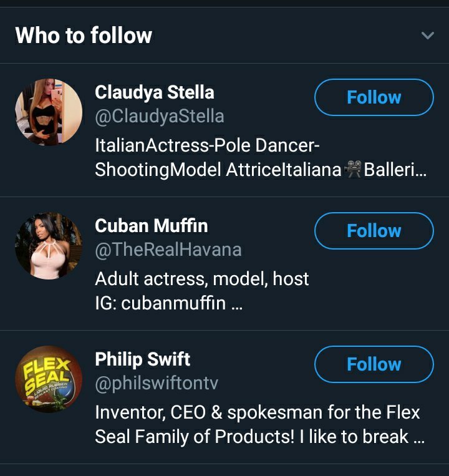Collapse the Who to follow section chevron
This screenshot has width=449, height=476.
pyautogui.click(x=427, y=36)
